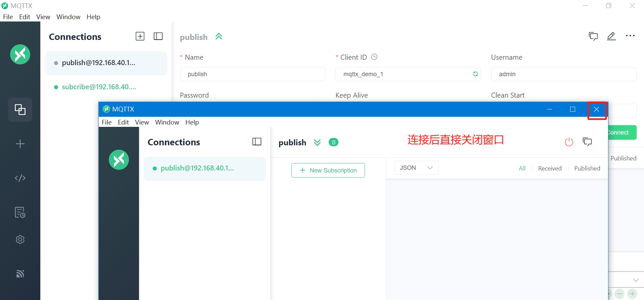Open Edit menu in the back MQTTX window

point(25,17)
